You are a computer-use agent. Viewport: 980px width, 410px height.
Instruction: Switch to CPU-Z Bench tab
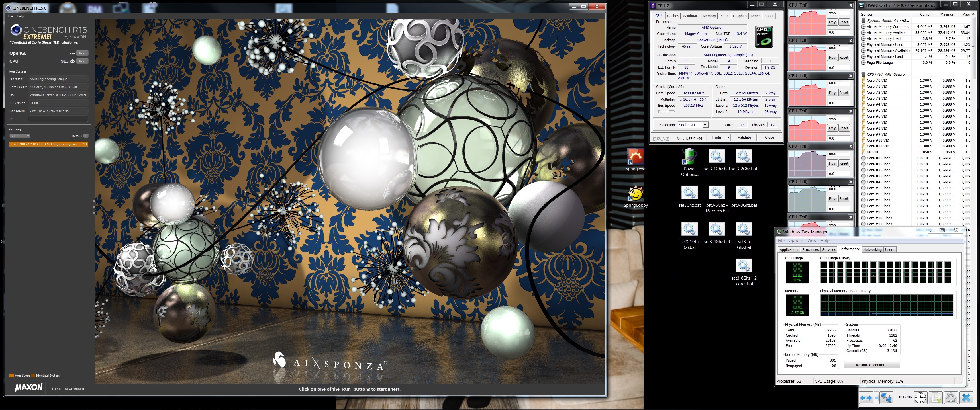[x=755, y=16]
